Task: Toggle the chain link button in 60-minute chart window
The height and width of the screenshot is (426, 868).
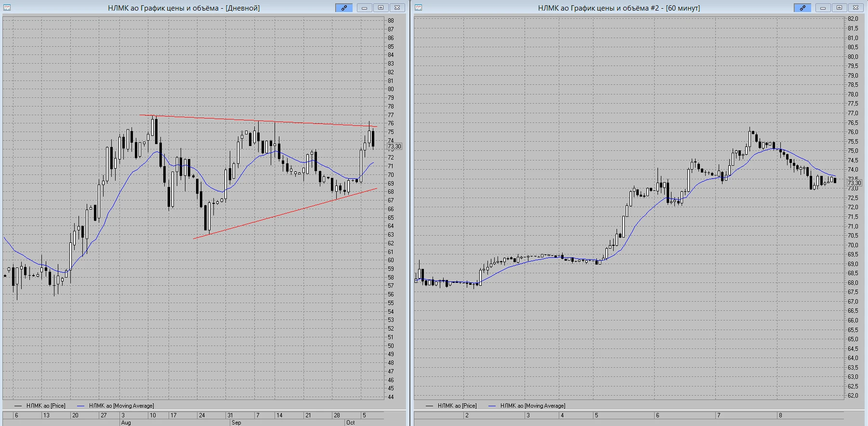Action: click(802, 8)
